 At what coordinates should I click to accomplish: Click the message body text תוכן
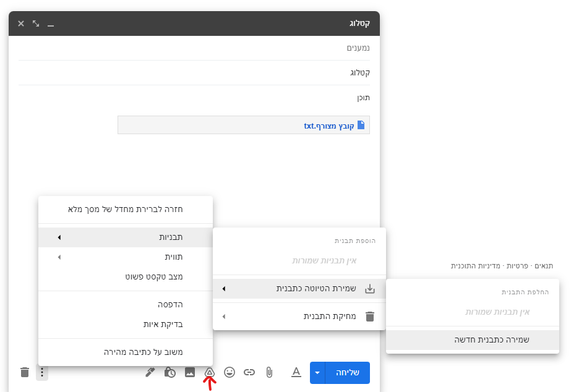tap(363, 98)
